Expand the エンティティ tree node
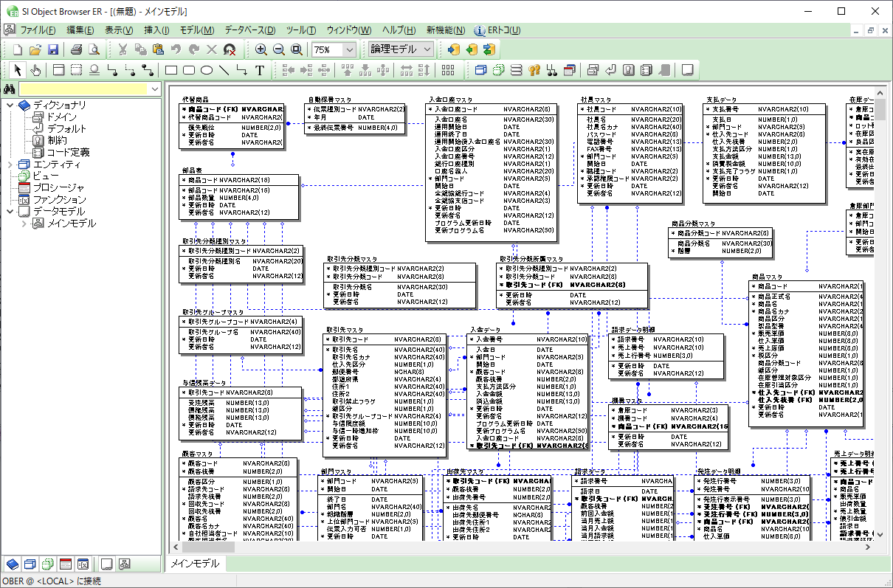Image resolution: width=893 pixels, height=588 pixels. click(x=10, y=164)
